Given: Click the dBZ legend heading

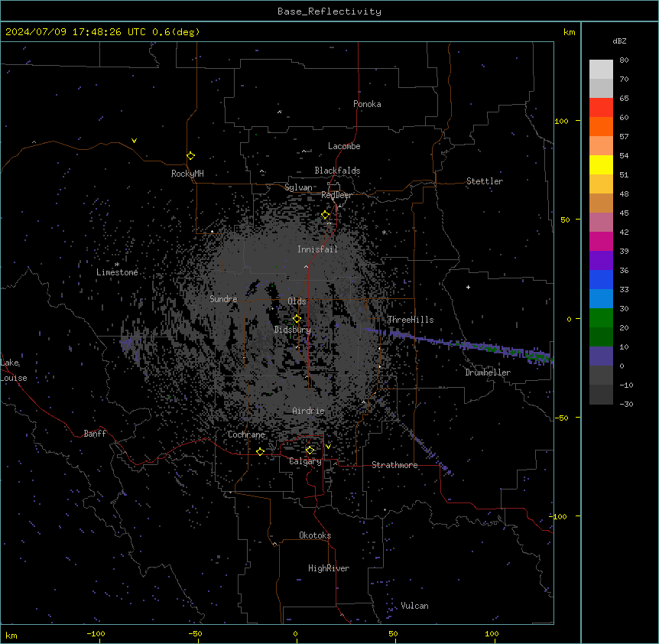Looking at the screenshot, I should tap(619, 41).
